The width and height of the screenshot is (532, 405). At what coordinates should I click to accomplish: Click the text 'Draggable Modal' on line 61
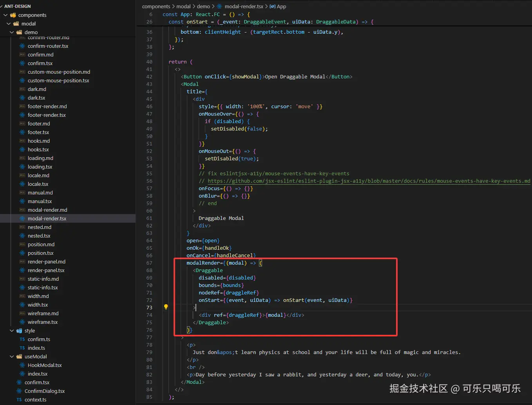click(x=221, y=218)
